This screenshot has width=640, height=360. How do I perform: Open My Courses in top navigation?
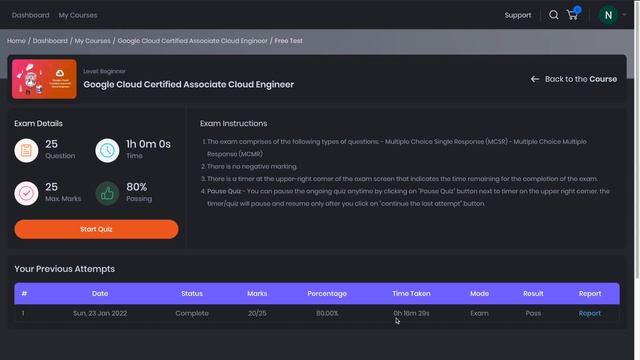click(x=78, y=15)
